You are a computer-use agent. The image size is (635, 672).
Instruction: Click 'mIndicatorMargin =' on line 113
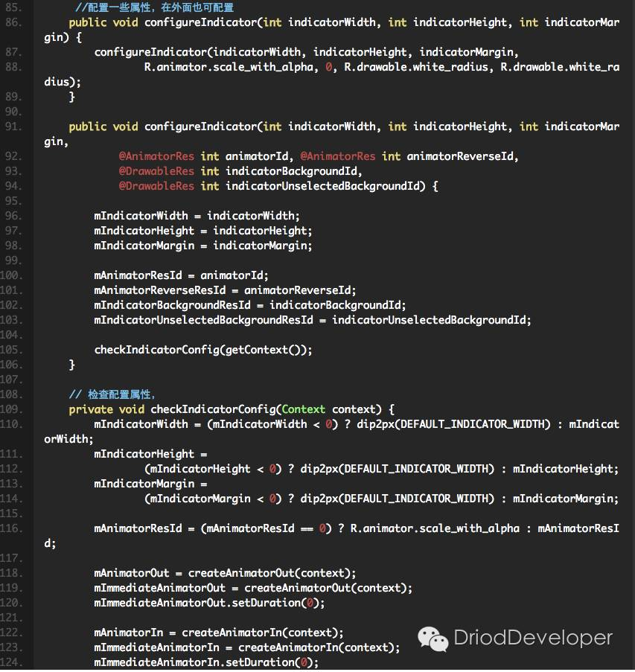click(x=150, y=484)
